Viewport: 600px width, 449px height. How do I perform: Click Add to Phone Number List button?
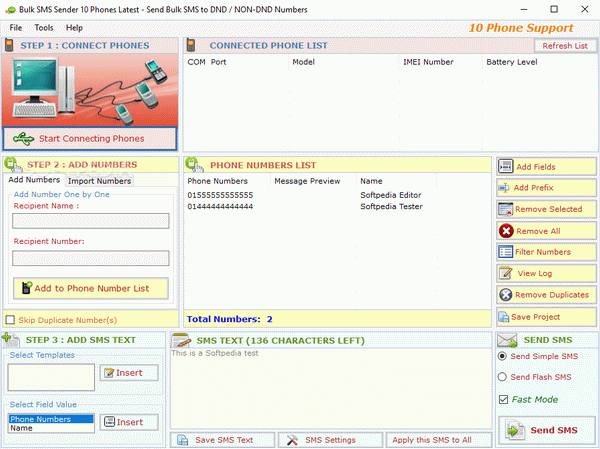(91, 288)
